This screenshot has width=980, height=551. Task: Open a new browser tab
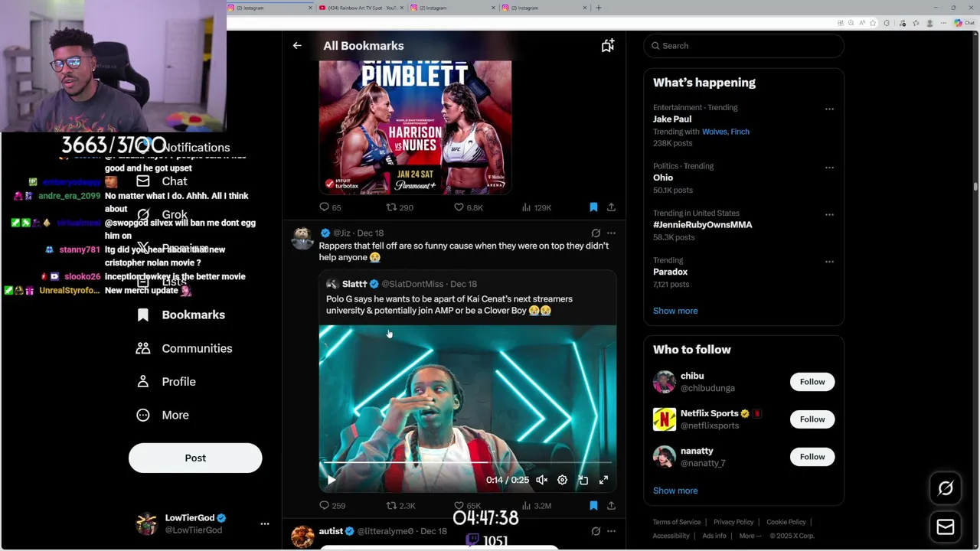tap(599, 8)
